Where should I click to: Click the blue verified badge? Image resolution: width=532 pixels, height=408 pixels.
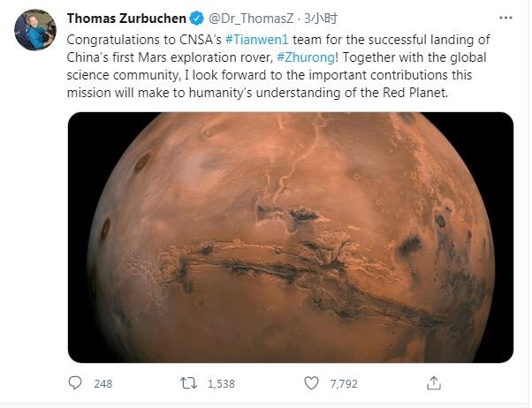(x=197, y=19)
